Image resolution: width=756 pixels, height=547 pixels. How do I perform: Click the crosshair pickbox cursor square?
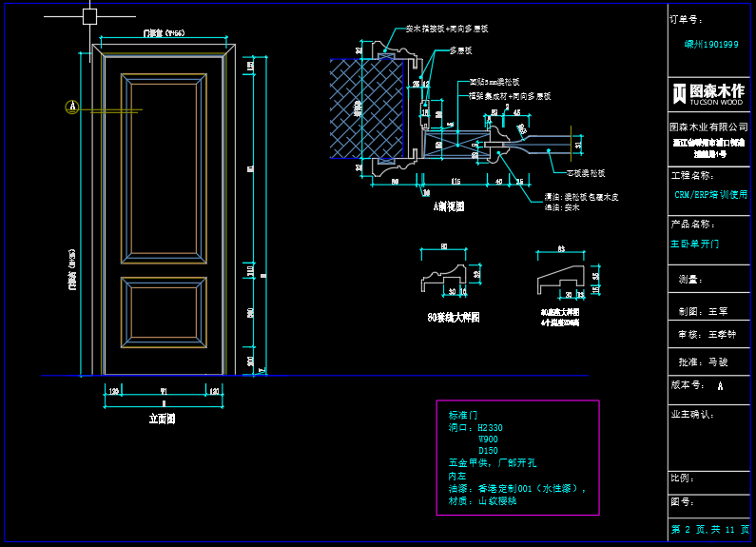point(89,16)
